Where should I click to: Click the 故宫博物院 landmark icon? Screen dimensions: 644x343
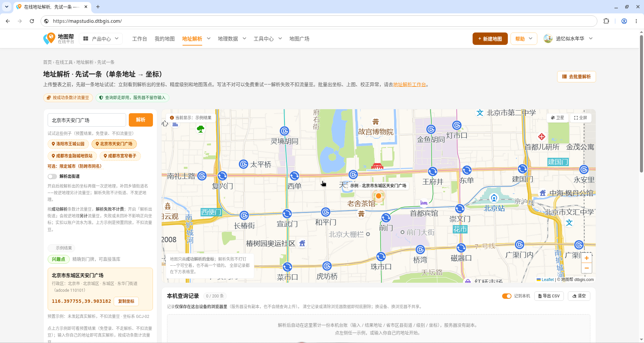[376, 121]
